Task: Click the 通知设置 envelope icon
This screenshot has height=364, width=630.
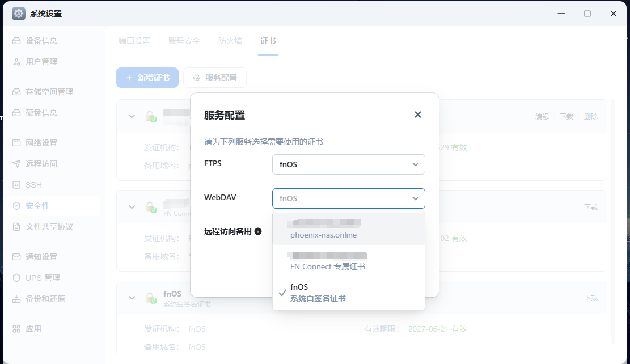Action: (x=16, y=257)
